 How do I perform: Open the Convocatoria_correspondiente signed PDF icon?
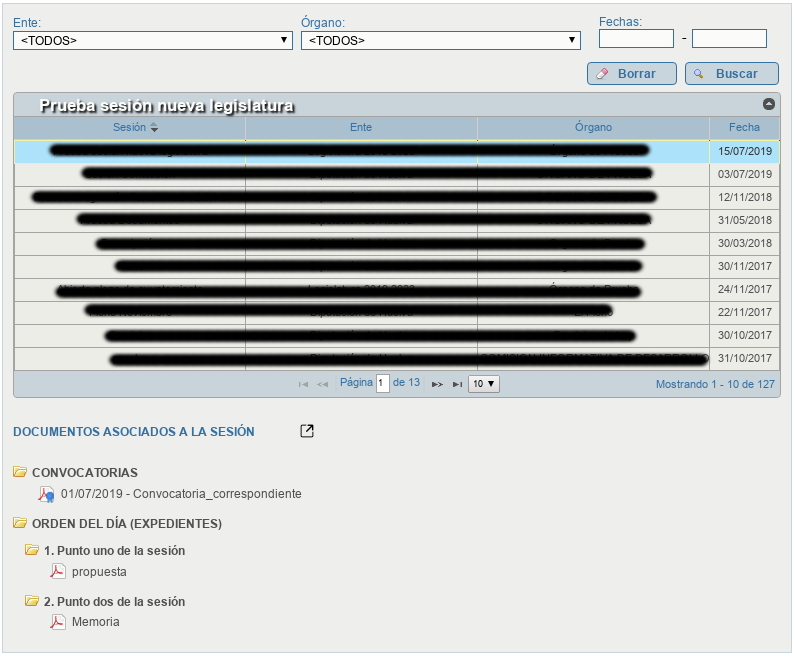click(46, 494)
